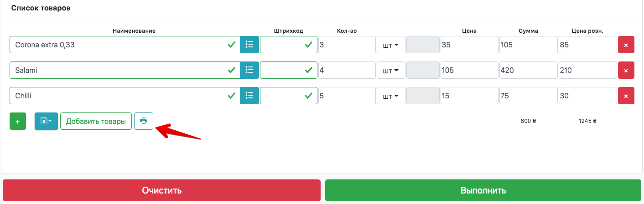This screenshot has width=644, height=204.
Task: Delete the Corona extra 0,33 row
Action: [626, 45]
